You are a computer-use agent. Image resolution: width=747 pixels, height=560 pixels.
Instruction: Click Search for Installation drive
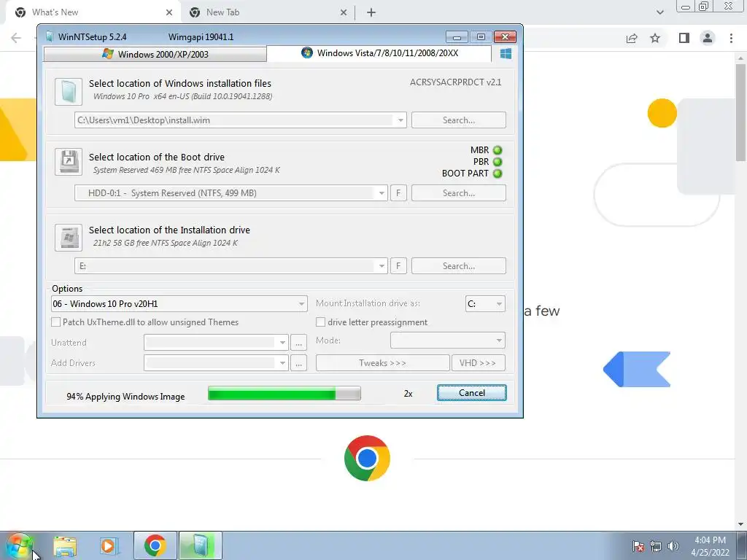(x=458, y=265)
